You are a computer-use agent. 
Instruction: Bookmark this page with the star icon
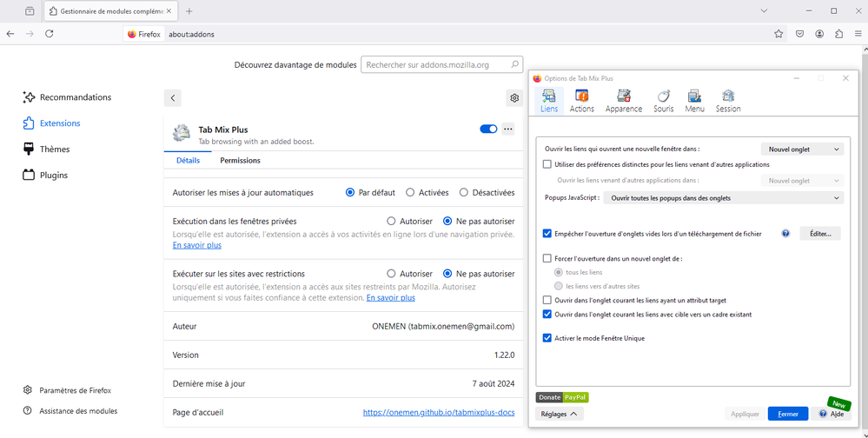coord(779,34)
